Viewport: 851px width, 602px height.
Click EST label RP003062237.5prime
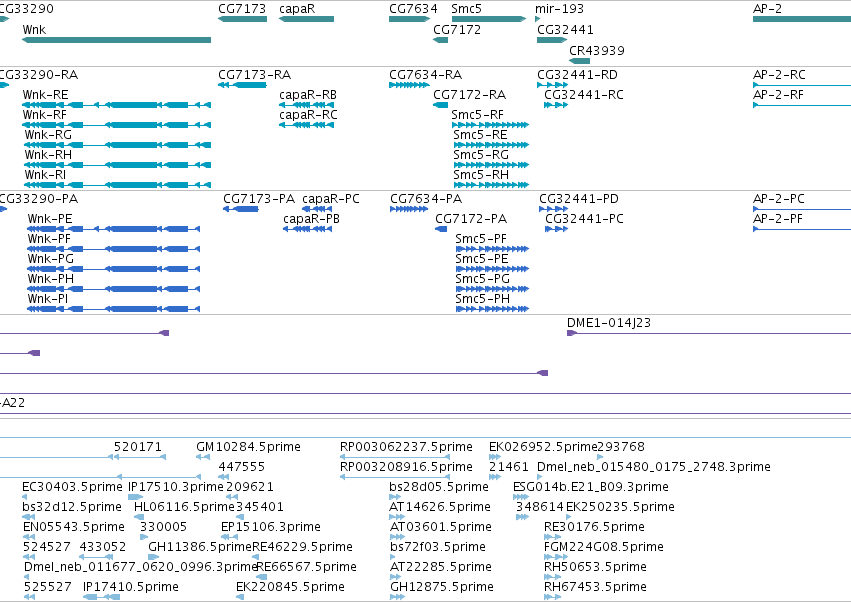coord(407,447)
